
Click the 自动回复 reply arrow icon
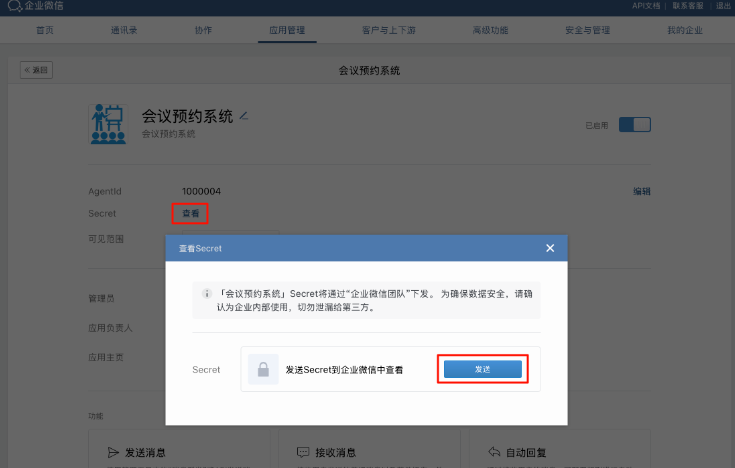tap(491, 453)
